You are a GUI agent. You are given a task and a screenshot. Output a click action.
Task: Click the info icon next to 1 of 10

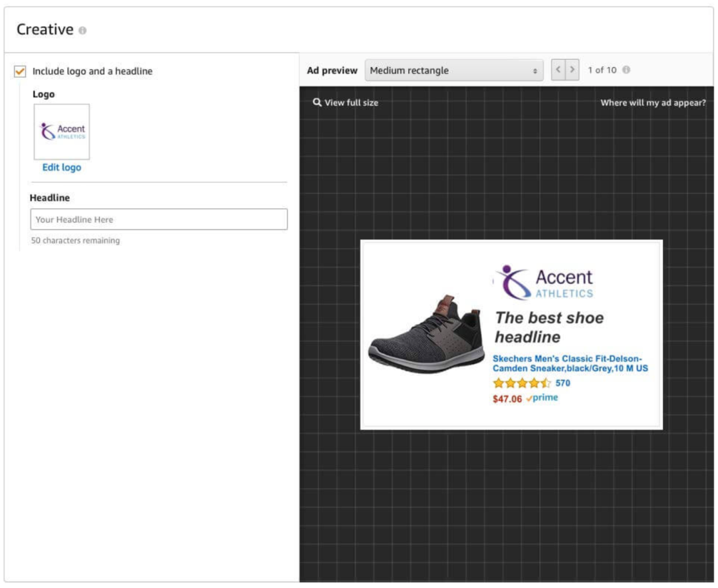click(x=626, y=70)
